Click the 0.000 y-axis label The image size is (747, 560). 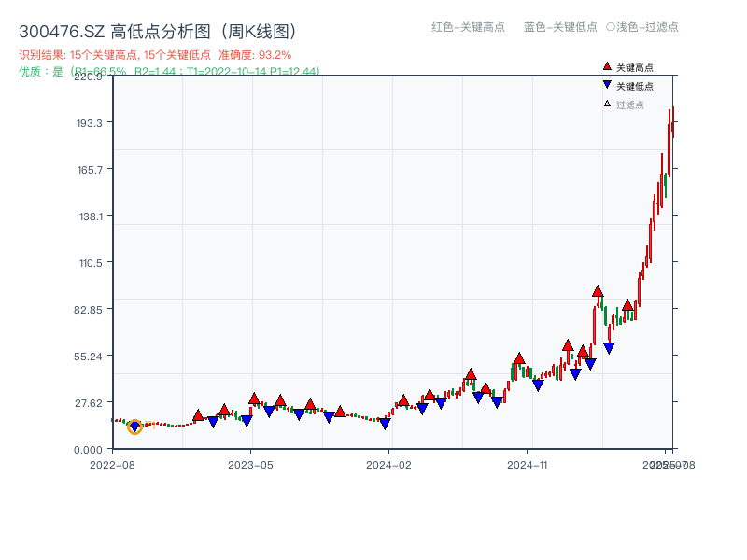click(88, 450)
